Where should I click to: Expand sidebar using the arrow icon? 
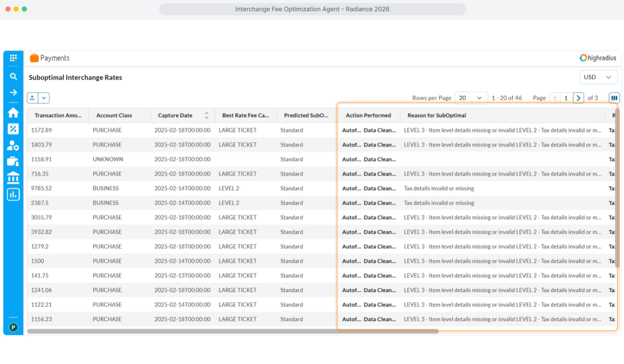13,93
